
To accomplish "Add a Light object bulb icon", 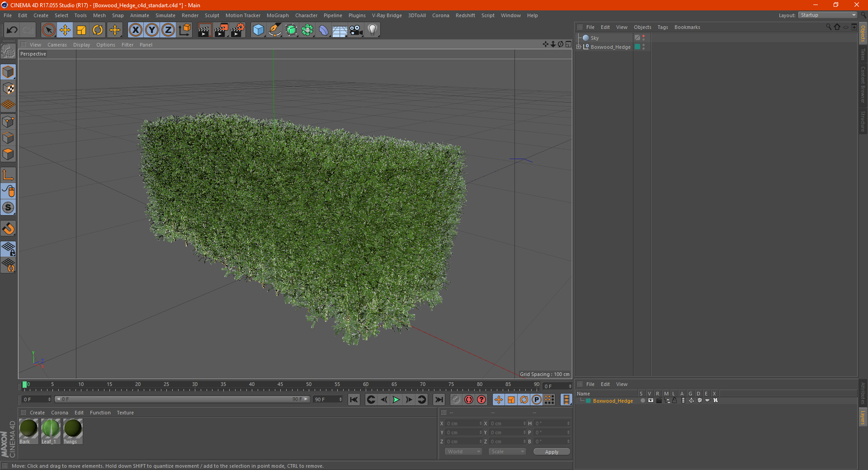I will (x=373, y=30).
